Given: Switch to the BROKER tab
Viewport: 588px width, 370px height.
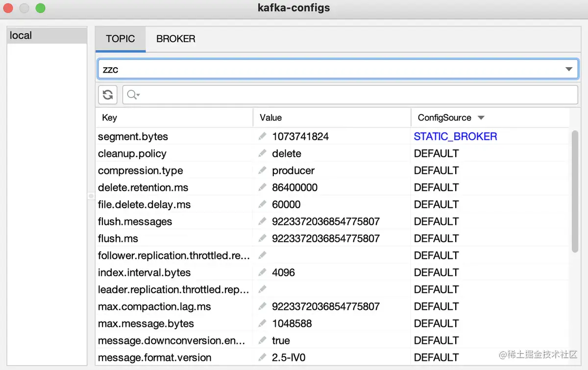Looking at the screenshot, I should point(176,39).
